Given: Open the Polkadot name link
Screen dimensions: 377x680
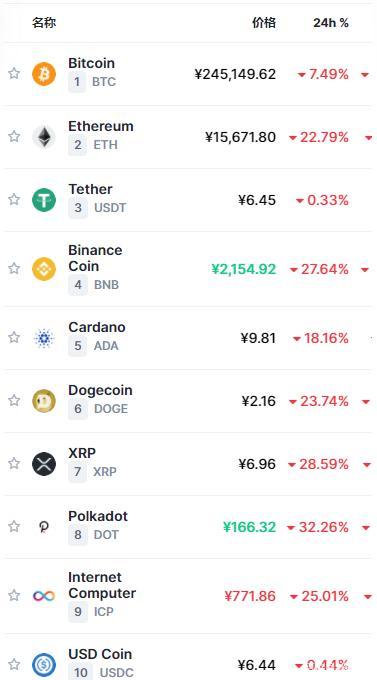Looking at the screenshot, I should [98, 516].
